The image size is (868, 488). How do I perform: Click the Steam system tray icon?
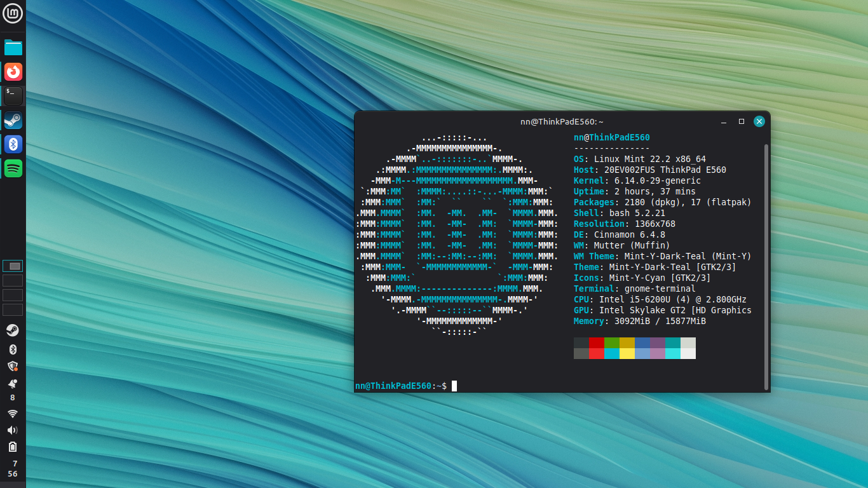click(x=13, y=330)
